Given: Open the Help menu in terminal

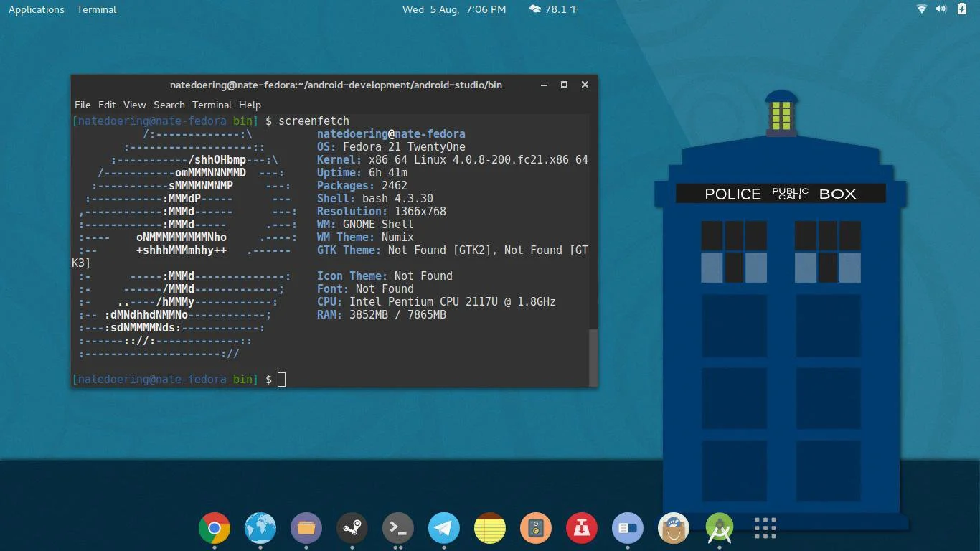Looking at the screenshot, I should 250,105.
